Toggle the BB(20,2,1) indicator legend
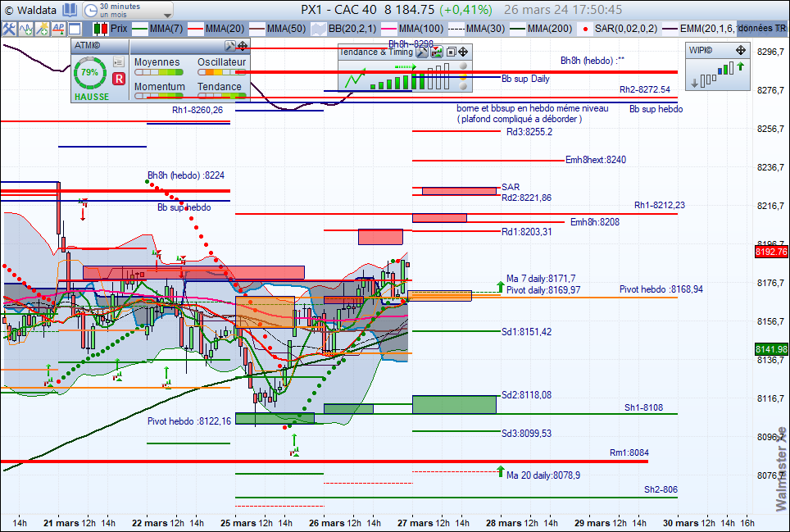This screenshot has width=790, height=532. click(x=344, y=29)
